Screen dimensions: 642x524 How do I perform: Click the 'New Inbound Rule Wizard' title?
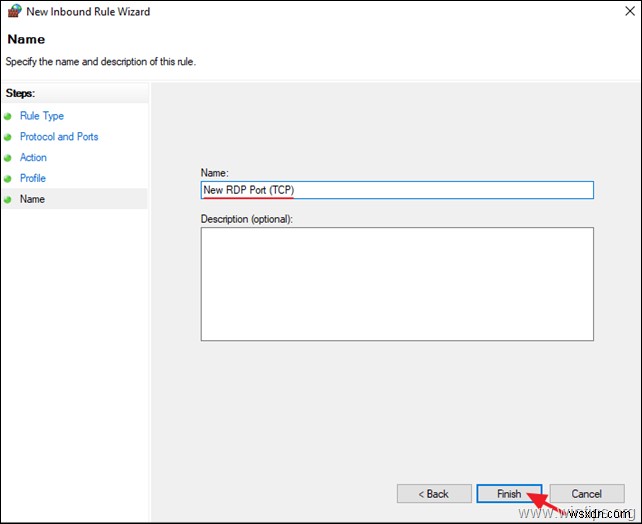click(88, 11)
